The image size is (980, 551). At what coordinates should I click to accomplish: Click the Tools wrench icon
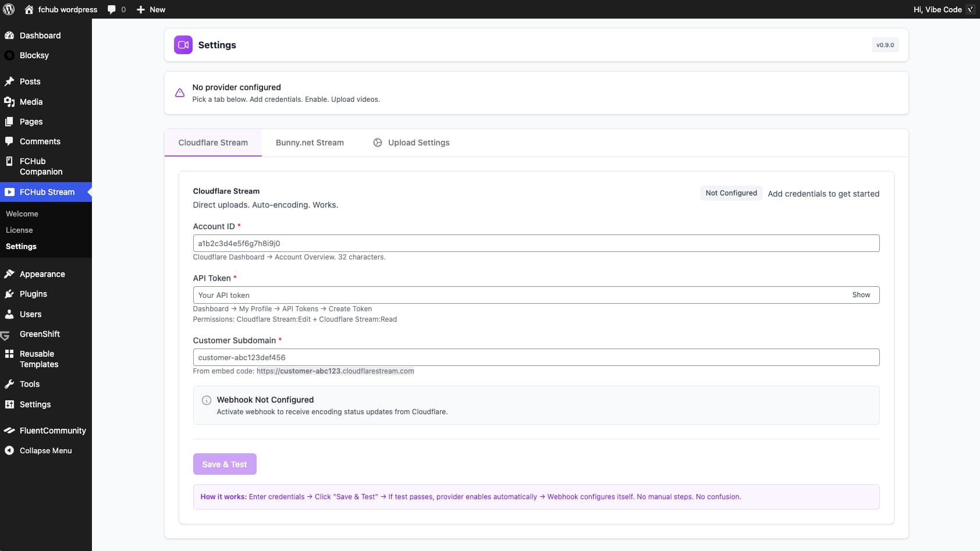[x=9, y=384]
